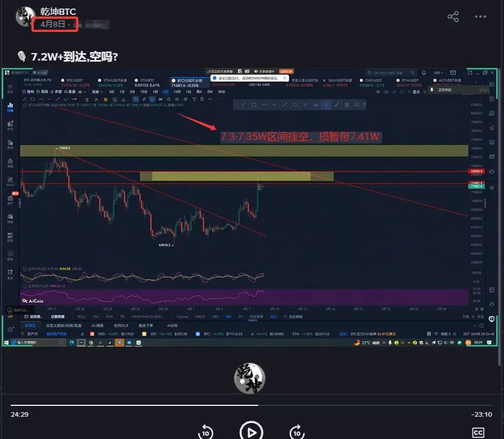Click the undo arrow in drawing toolbar
Viewport: 504px width, 439px height.
210,99
